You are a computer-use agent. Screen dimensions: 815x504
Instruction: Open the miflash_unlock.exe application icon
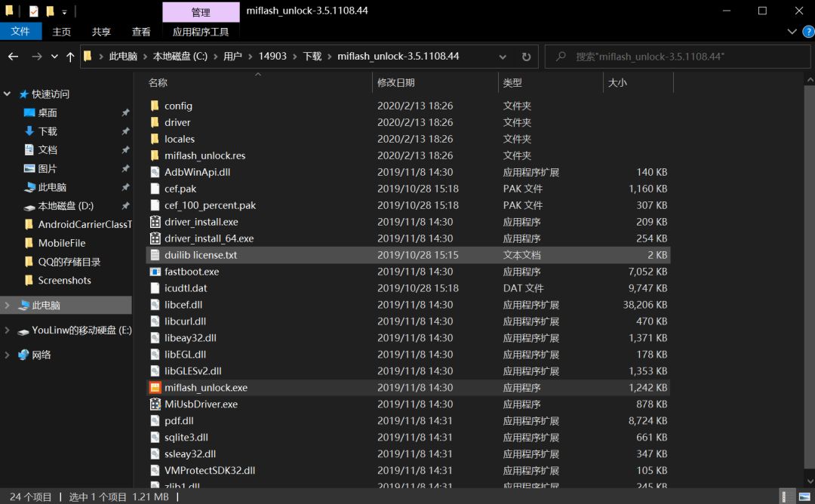(155, 388)
